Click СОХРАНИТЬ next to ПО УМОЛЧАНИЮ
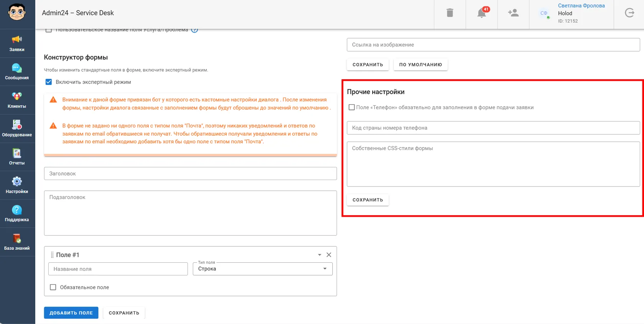 click(368, 65)
